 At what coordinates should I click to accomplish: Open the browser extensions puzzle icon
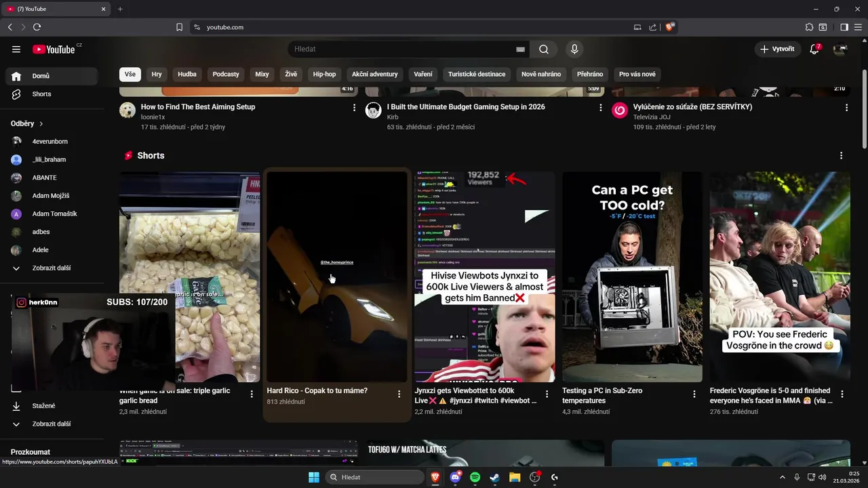pos(809,27)
